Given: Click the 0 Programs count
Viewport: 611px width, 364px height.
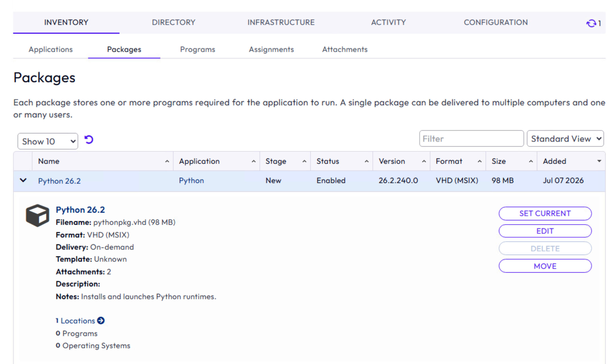Looking at the screenshot, I should coord(77,333).
